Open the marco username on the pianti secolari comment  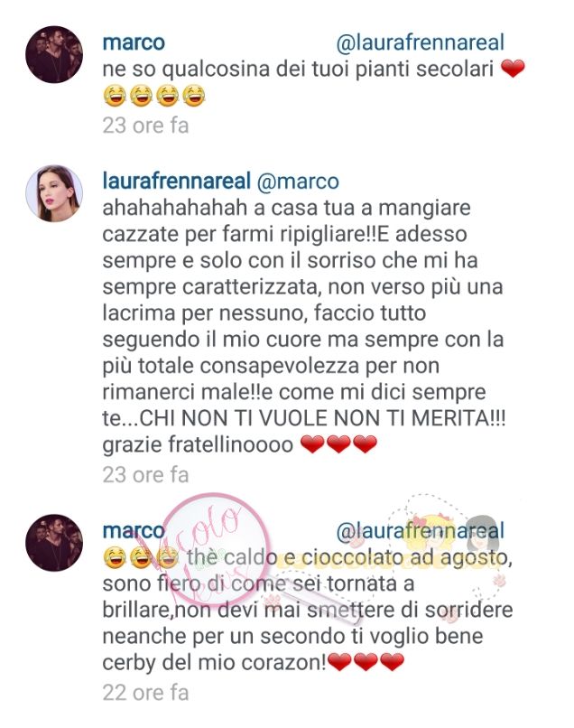[134, 42]
